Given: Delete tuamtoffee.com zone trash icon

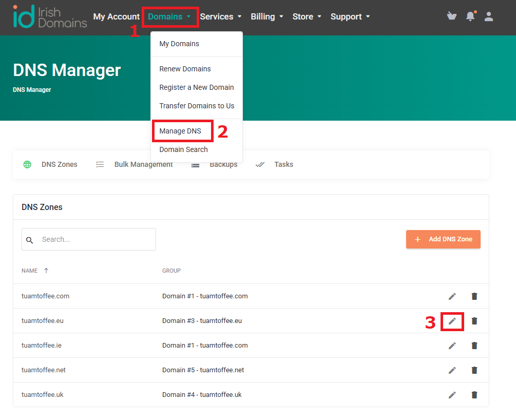Looking at the screenshot, I should pos(474,296).
